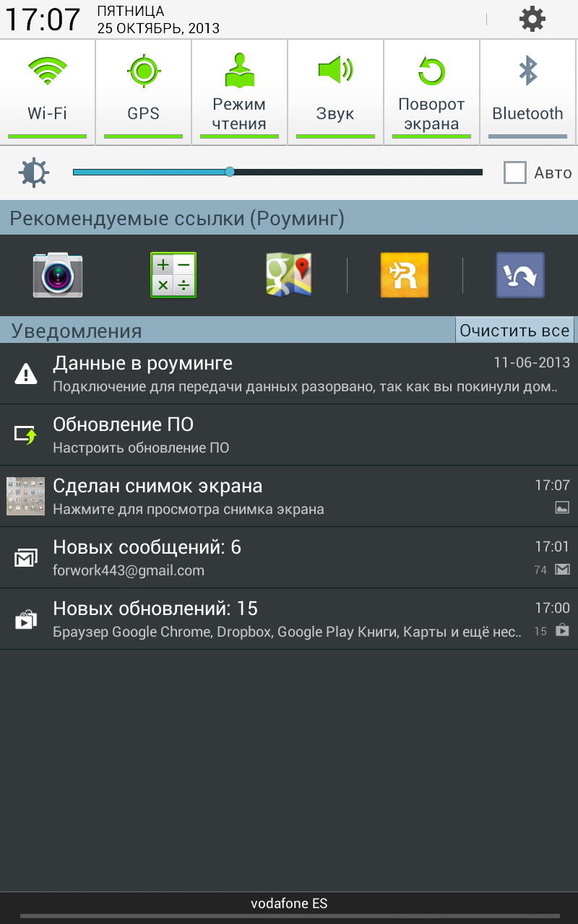Open the Calculator app shortcut
Screen dimensions: 578x924
[x=173, y=275]
